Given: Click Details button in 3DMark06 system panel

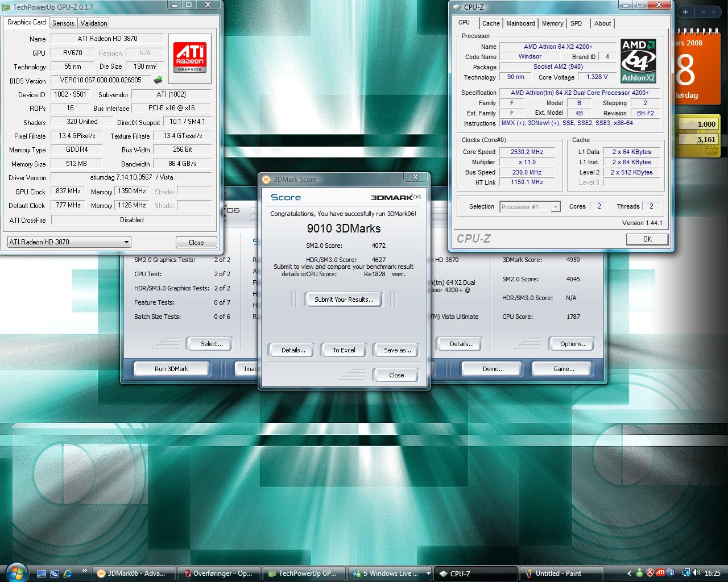Looking at the screenshot, I should click(461, 344).
